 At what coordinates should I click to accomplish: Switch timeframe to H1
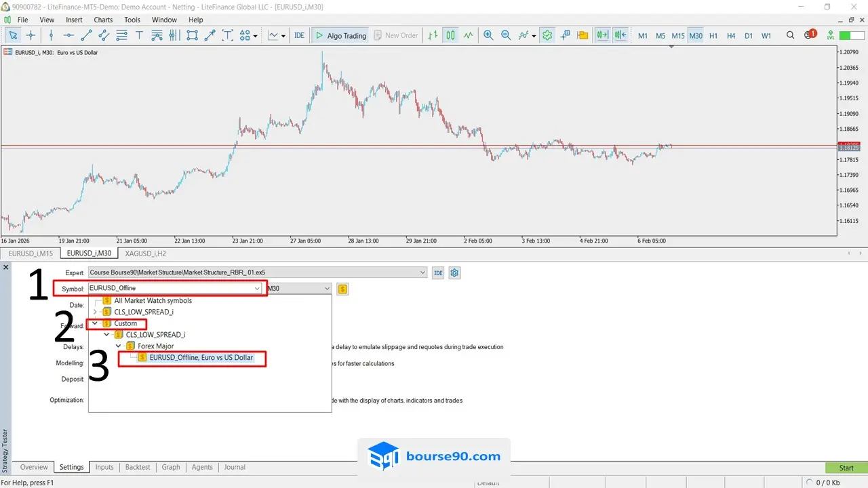point(713,36)
